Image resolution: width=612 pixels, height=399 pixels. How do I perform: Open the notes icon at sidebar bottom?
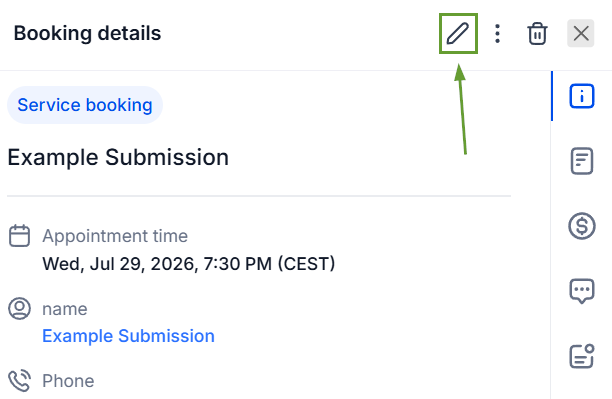click(582, 356)
